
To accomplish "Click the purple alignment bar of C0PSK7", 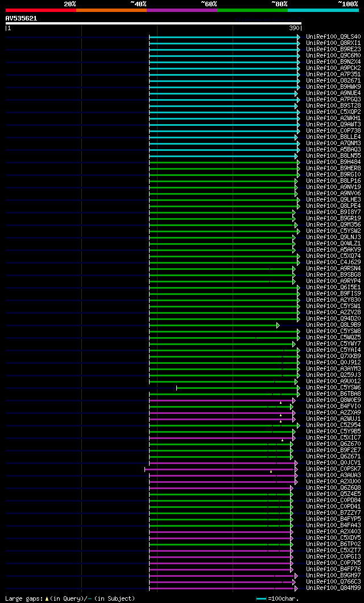I will [x=221, y=469].
